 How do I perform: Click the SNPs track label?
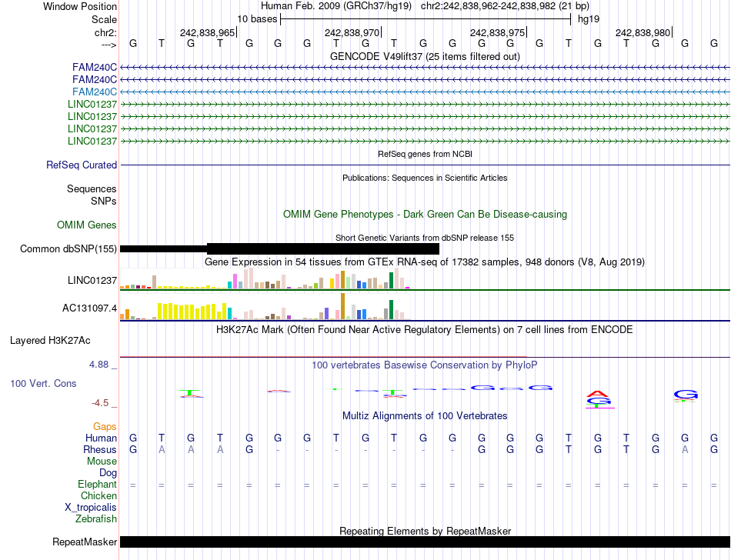coord(104,201)
